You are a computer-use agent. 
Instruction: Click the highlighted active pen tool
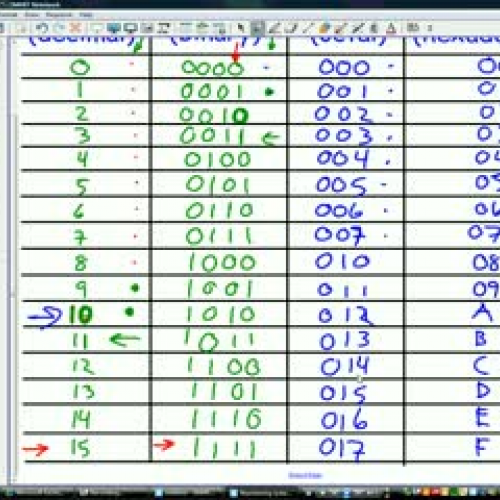(x=257, y=28)
